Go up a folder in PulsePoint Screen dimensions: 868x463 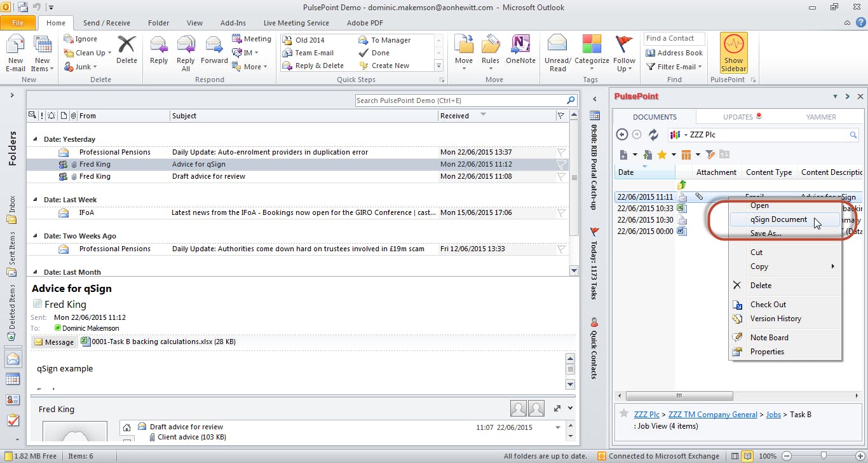(x=682, y=184)
